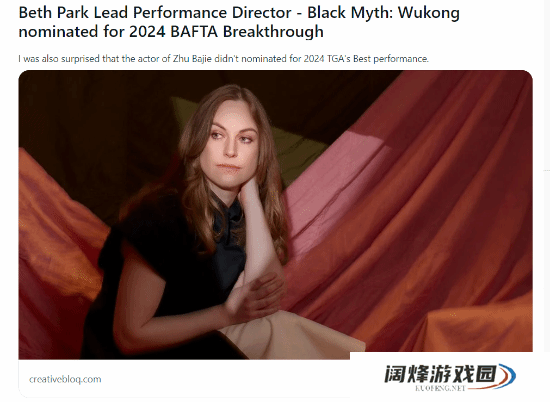550x402 pixels.
Task: Open the article preview image
Action: click(275, 215)
